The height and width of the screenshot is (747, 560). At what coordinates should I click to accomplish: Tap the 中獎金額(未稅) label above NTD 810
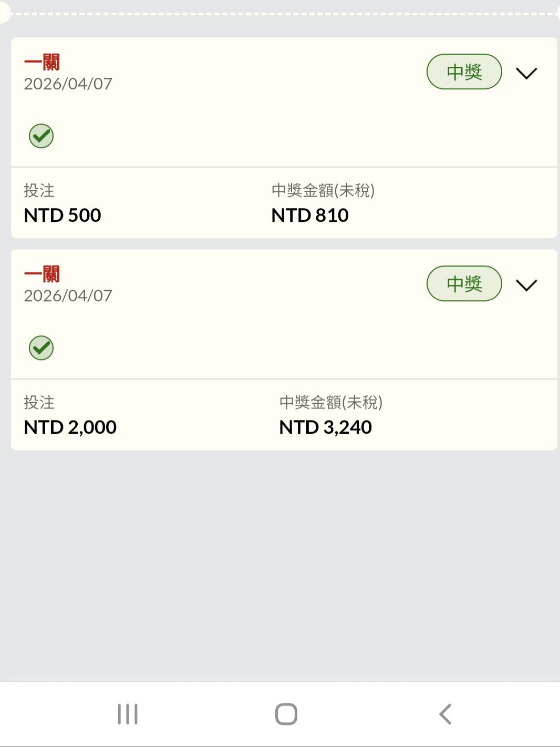click(x=323, y=190)
